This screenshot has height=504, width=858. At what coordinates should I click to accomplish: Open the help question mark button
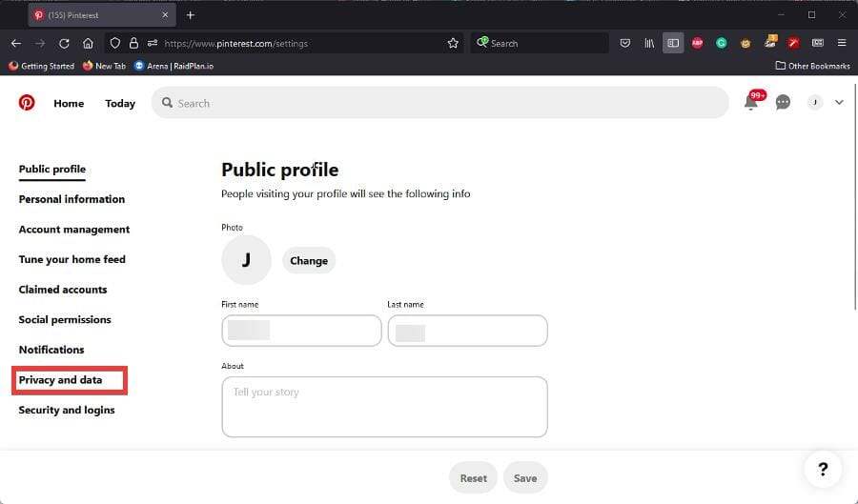pyautogui.click(x=823, y=469)
